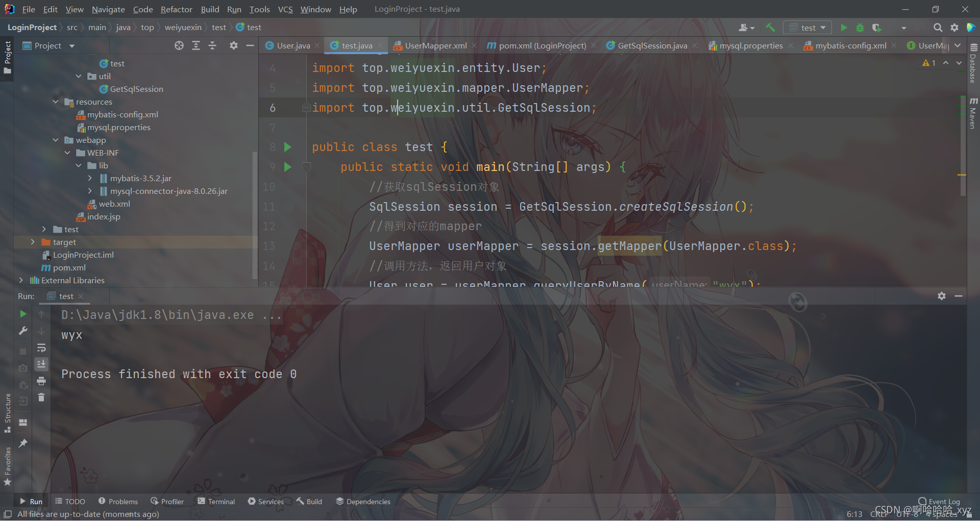Open the VCS menu
Image resolution: width=980 pixels, height=521 pixels.
(285, 9)
